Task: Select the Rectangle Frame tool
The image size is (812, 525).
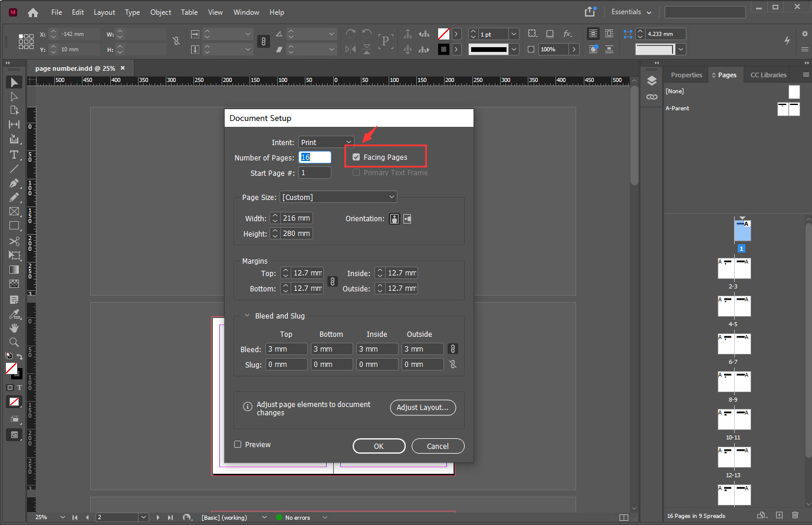Action: coord(14,211)
